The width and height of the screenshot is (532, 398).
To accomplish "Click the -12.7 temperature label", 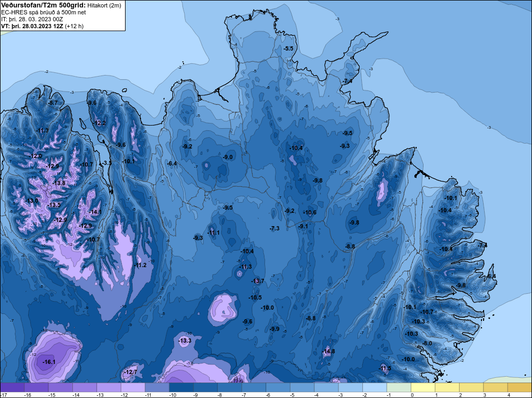I will click(131, 372).
